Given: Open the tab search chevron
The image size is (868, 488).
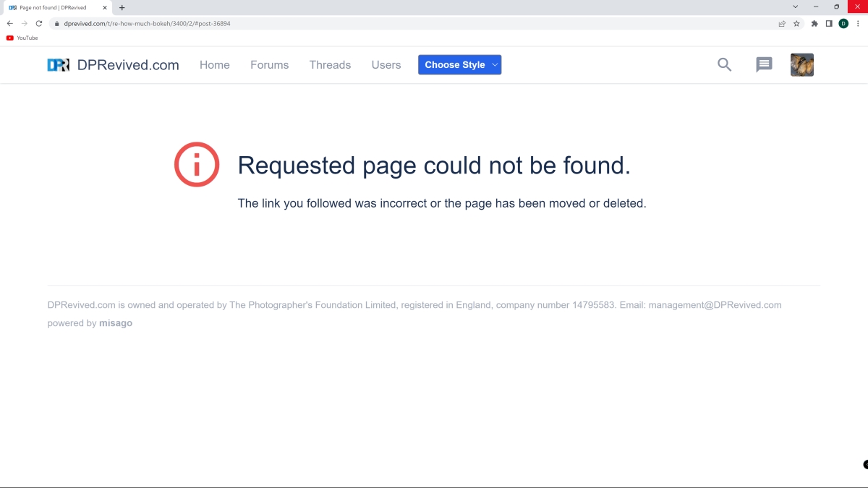Looking at the screenshot, I should (795, 7).
